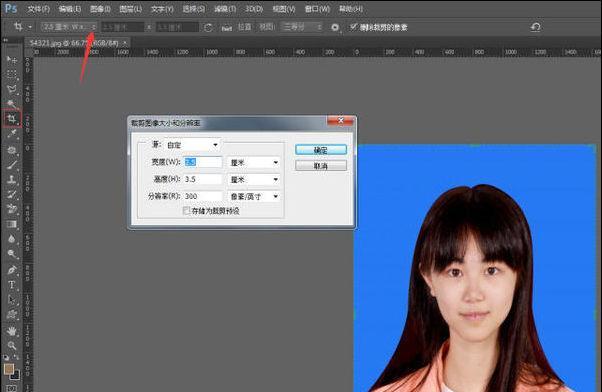Open the 帮助(H) menu
The height and width of the screenshot is (392, 602).
pyautogui.click(x=351, y=9)
